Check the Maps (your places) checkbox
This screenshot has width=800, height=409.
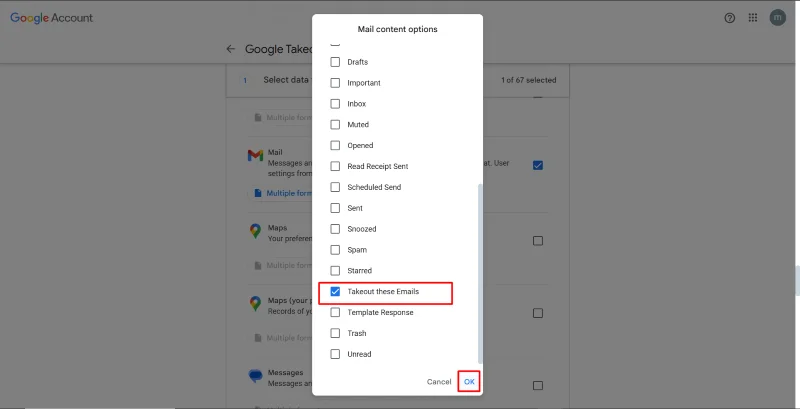(x=538, y=313)
